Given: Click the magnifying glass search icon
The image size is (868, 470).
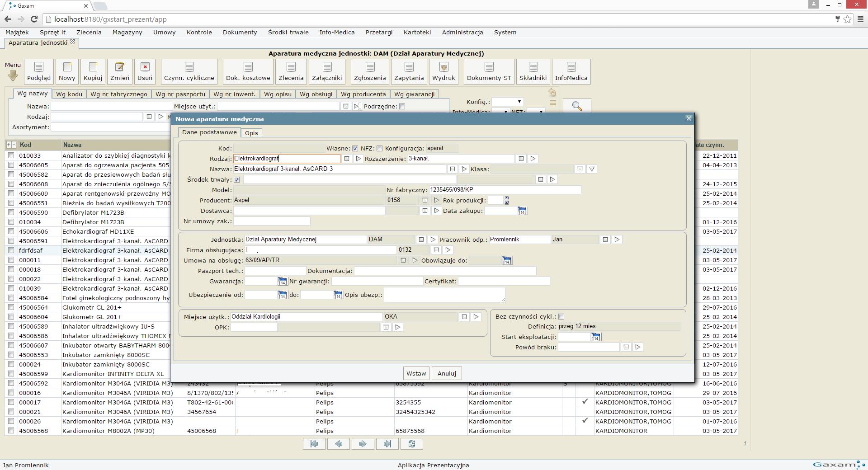Looking at the screenshot, I should (577, 106).
